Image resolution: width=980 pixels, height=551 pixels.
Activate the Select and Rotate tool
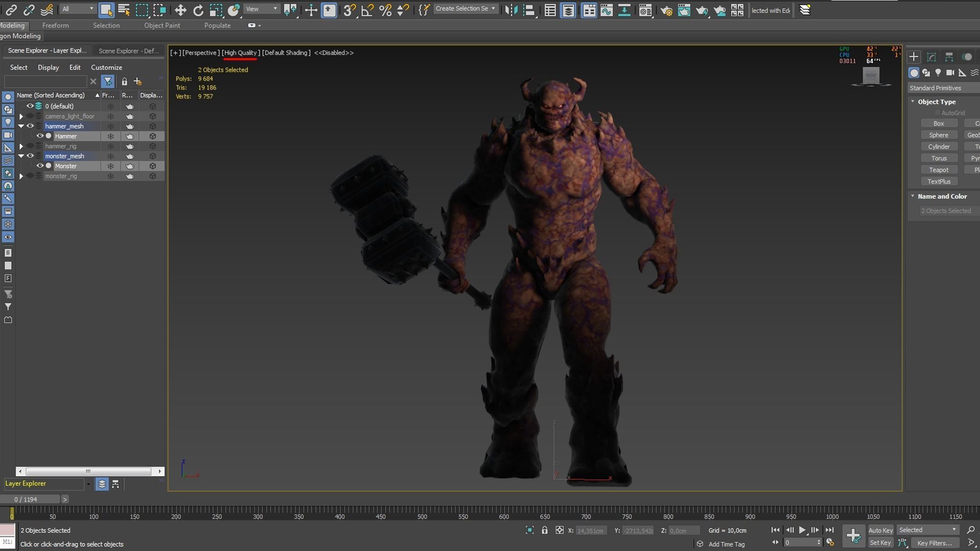click(x=198, y=10)
